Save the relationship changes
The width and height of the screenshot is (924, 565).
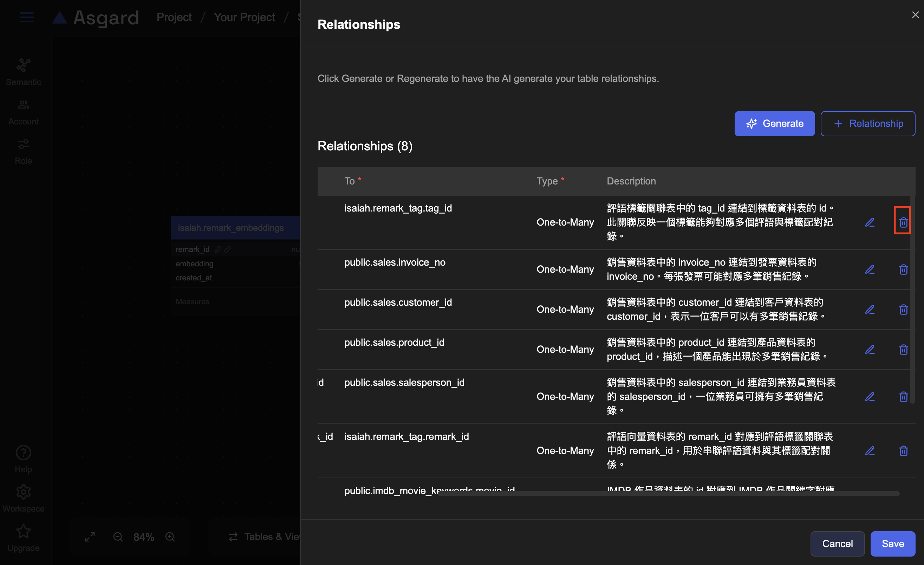[x=892, y=544]
